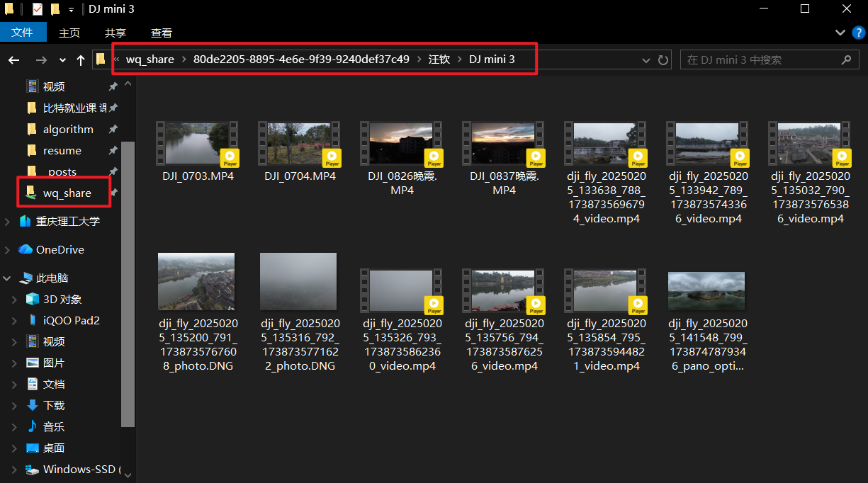Expand the ribbon with chevron

click(840, 33)
